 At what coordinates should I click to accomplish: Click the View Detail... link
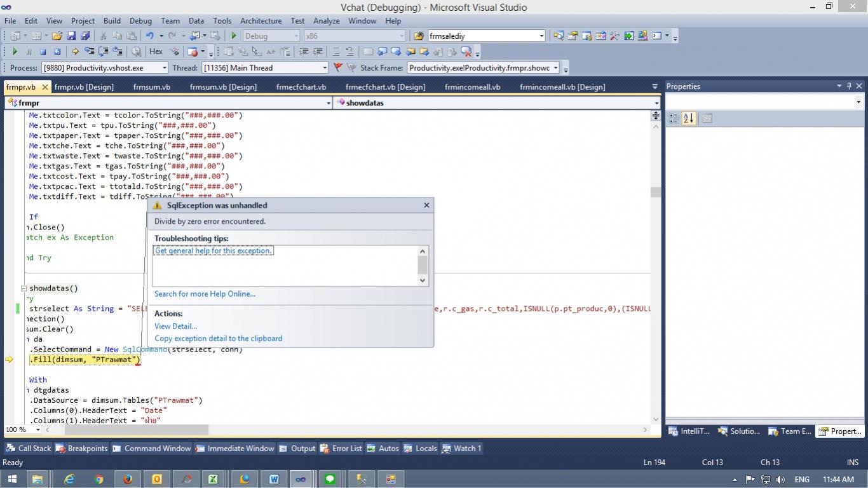click(175, 326)
